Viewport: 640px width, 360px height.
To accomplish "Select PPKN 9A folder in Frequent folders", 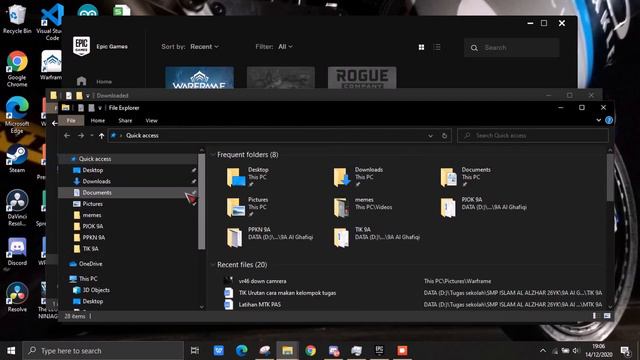I will [270, 237].
